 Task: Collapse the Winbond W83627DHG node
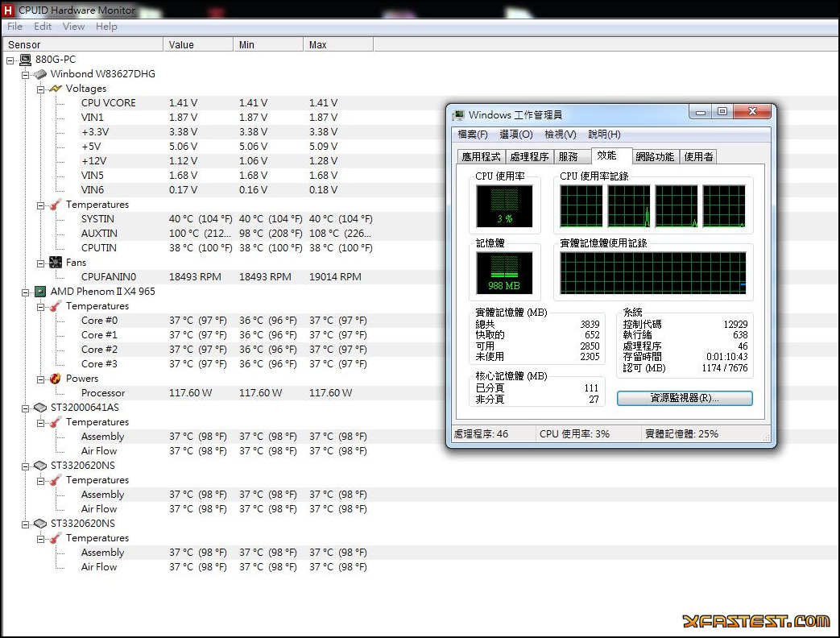click(x=25, y=74)
